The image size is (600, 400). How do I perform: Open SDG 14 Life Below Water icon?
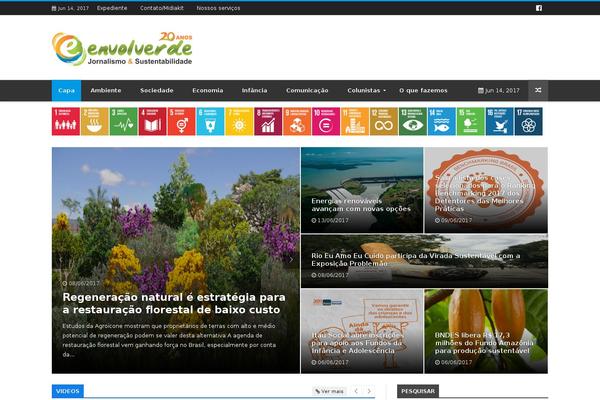point(442,121)
